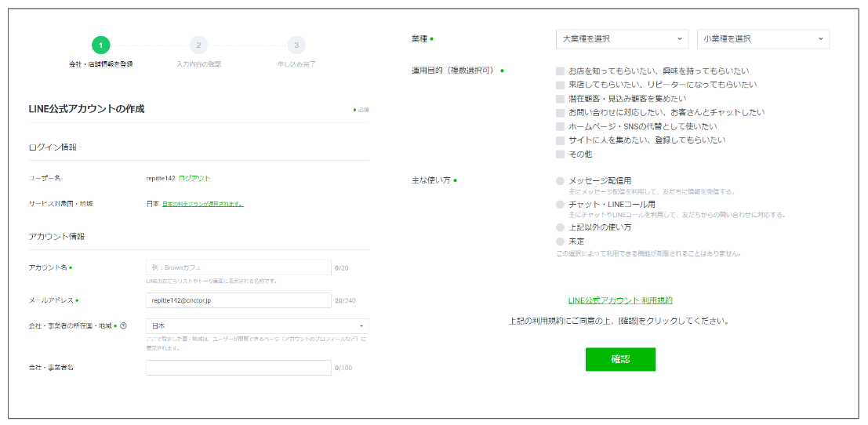
Task: Click the 会社・事業者名 input field
Action: tap(238, 368)
